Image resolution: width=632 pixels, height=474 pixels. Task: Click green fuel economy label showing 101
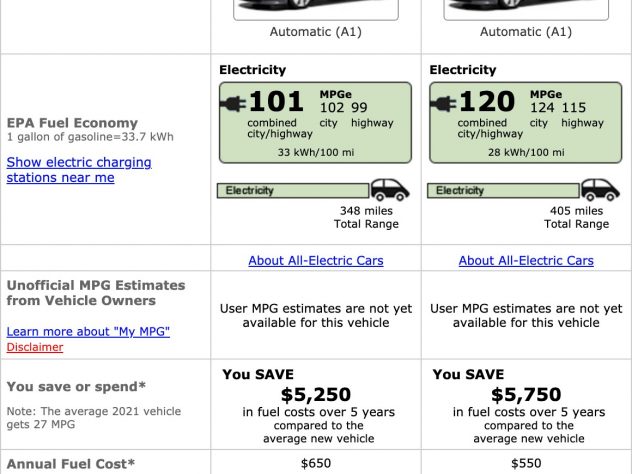coord(315,123)
